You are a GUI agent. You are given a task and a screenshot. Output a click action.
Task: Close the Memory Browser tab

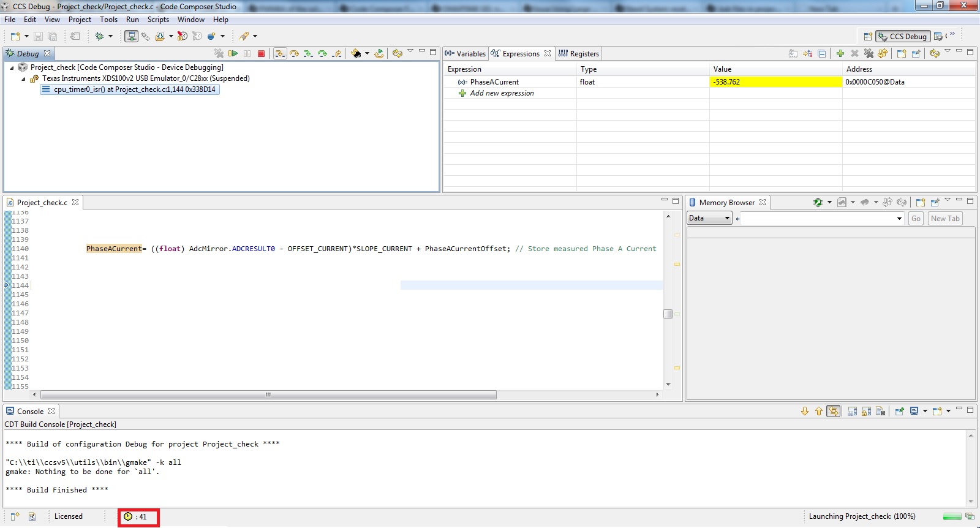point(763,202)
